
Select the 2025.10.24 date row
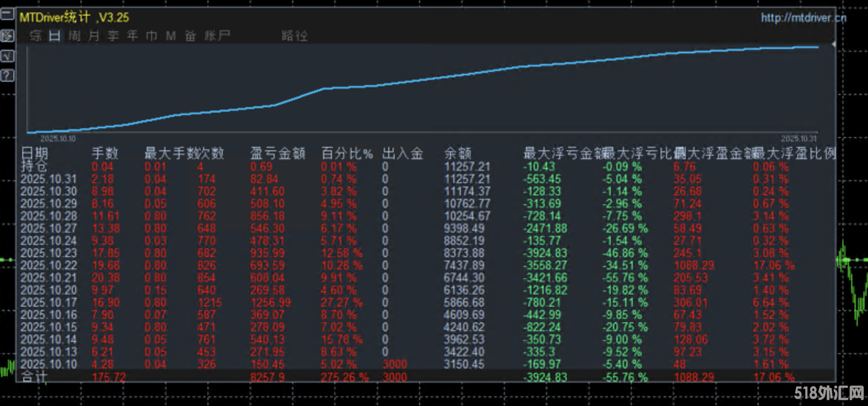point(49,241)
